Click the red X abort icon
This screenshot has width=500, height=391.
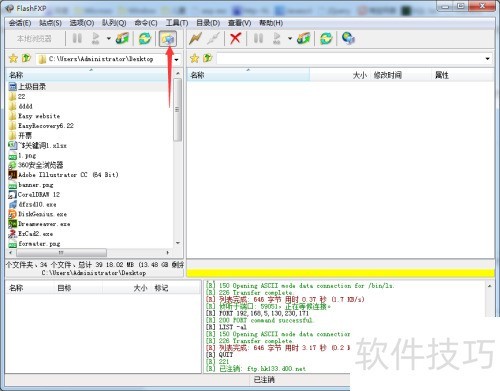(235, 38)
